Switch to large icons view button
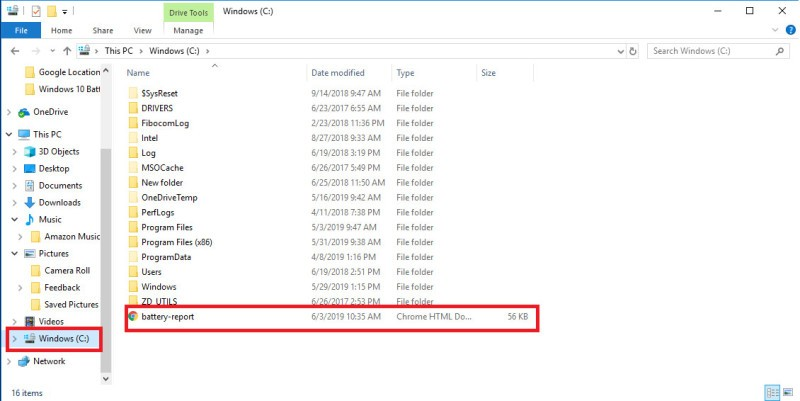800x401 pixels. tap(788, 392)
